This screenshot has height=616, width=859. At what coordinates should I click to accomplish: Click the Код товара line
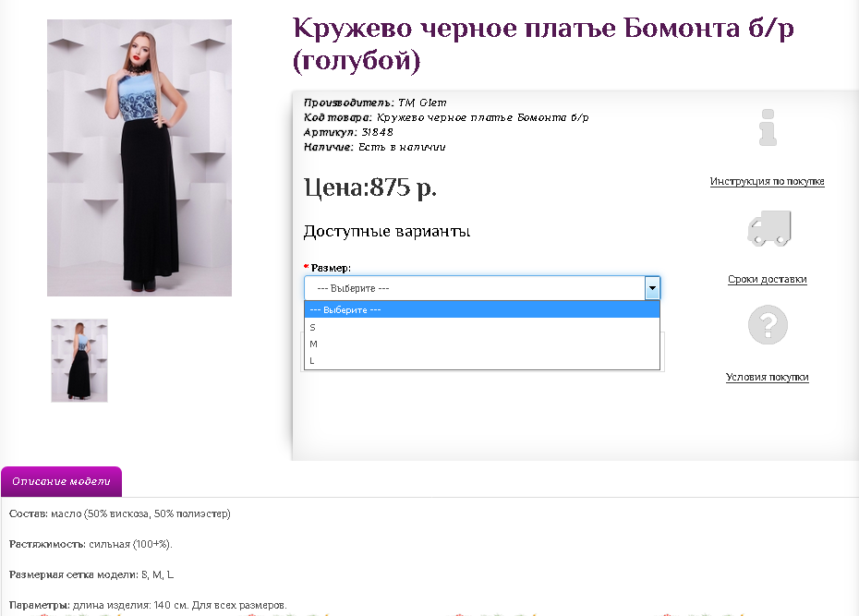click(x=446, y=117)
